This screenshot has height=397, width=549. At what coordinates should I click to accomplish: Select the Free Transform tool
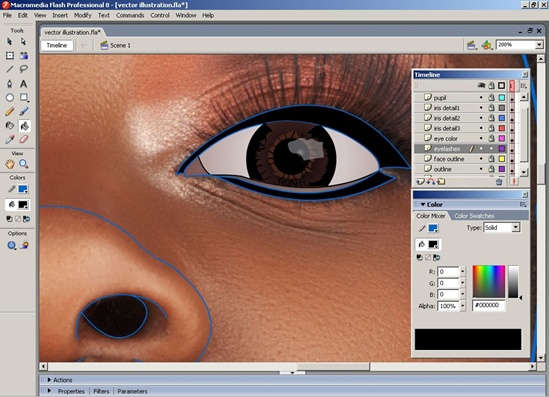pos(10,56)
